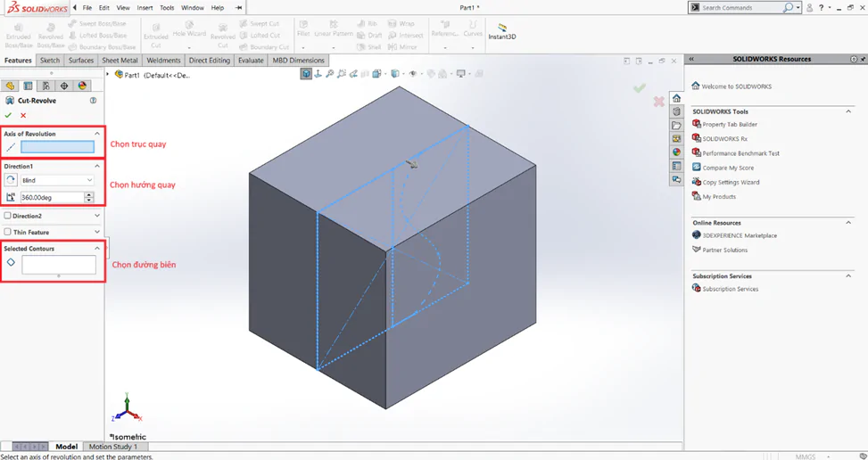Open SOLIDWORKS Resources home tab in task pane
The width and height of the screenshot is (868, 460).
676,98
